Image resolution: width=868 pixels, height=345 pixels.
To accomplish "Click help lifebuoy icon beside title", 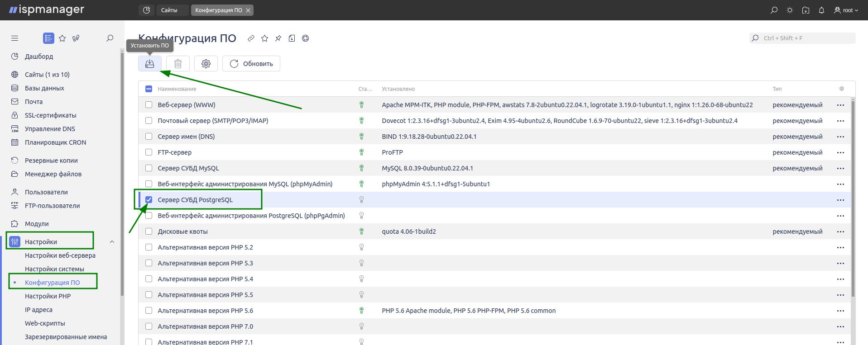I will pyautogui.click(x=306, y=38).
